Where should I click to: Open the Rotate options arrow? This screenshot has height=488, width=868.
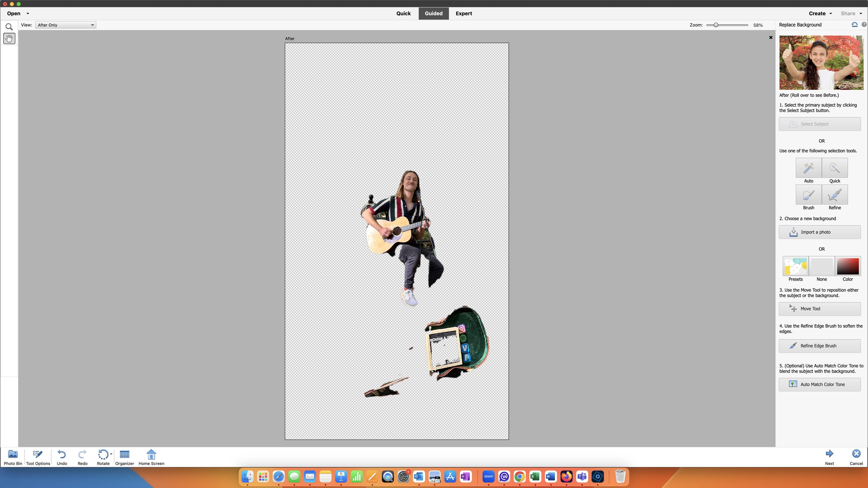pos(111,454)
